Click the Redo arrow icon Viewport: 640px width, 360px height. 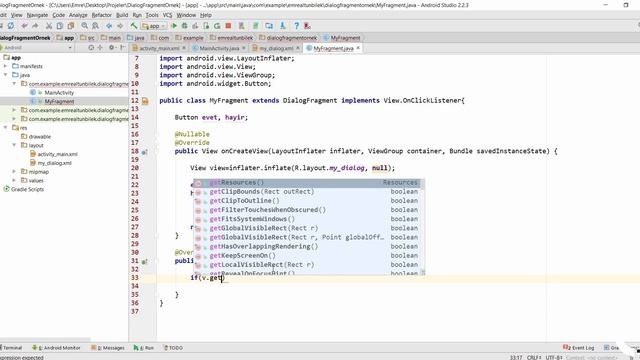[x=36, y=26]
